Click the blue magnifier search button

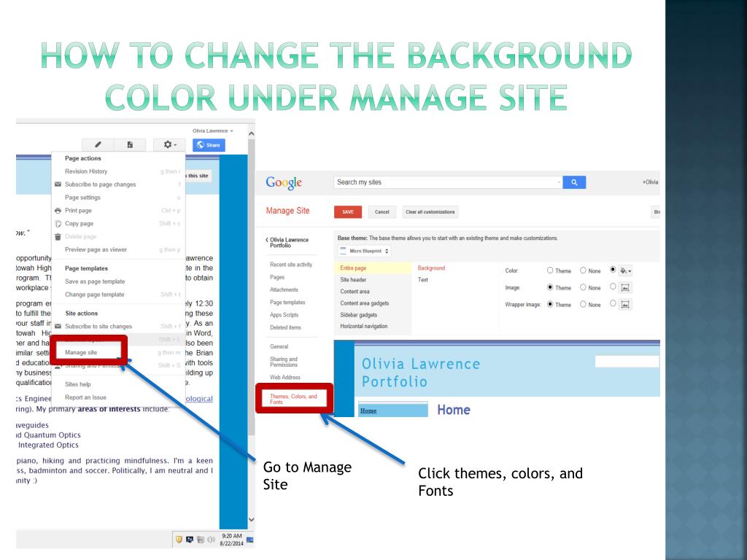point(574,182)
